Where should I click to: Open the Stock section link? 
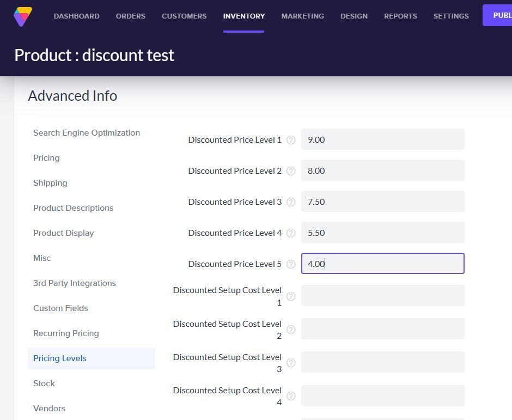(x=44, y=384)
